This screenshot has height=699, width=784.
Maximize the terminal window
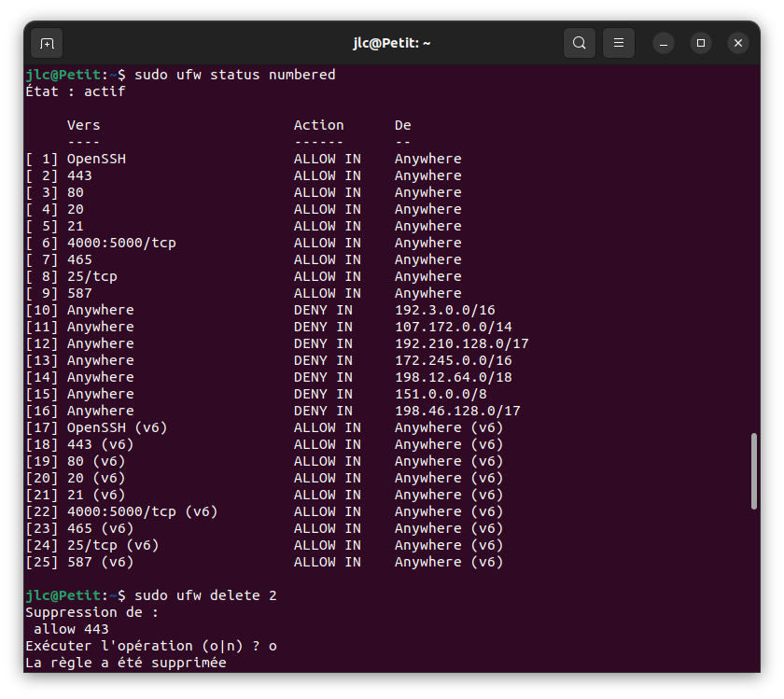point(701,43)
